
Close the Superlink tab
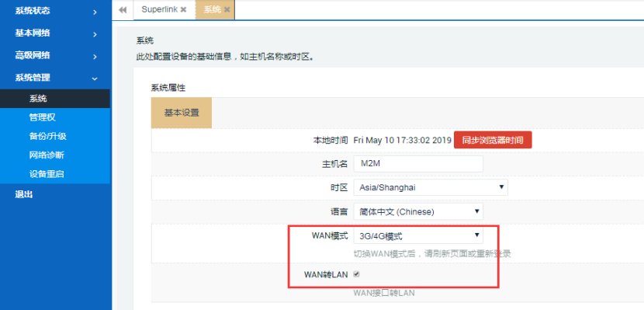tap(183, 10)
